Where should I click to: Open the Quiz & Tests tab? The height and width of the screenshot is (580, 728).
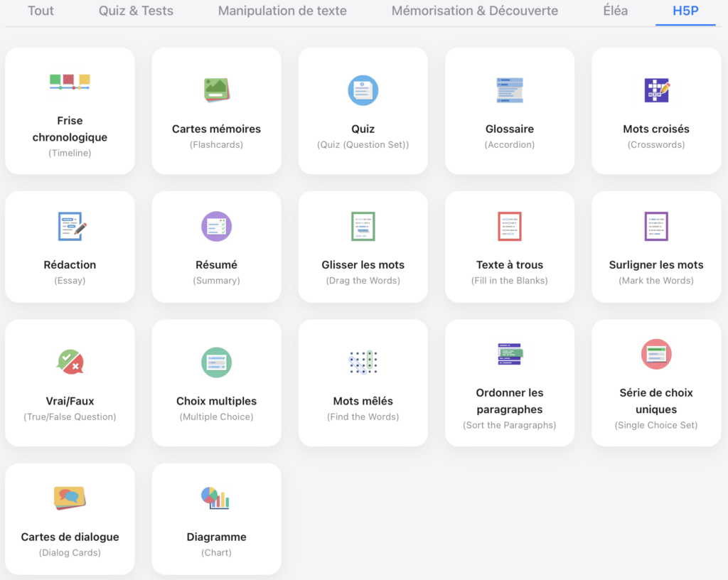pyautogui.click(x=136, y=11)
